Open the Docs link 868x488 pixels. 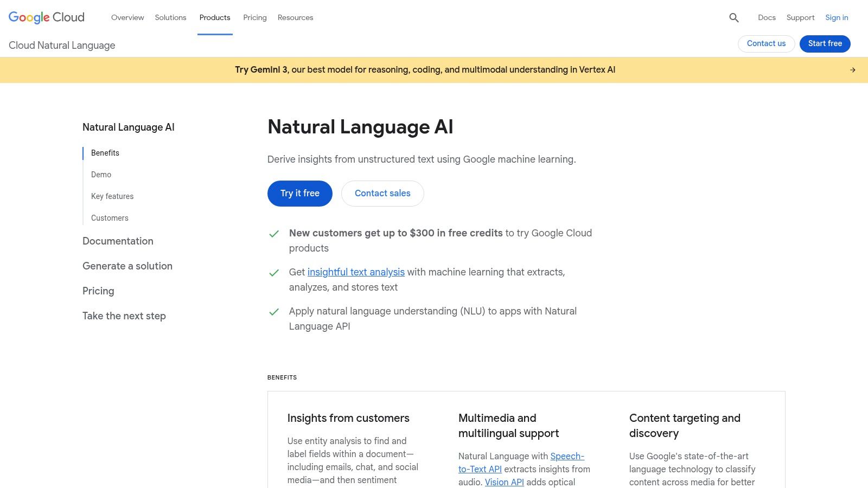pos(767,17)
